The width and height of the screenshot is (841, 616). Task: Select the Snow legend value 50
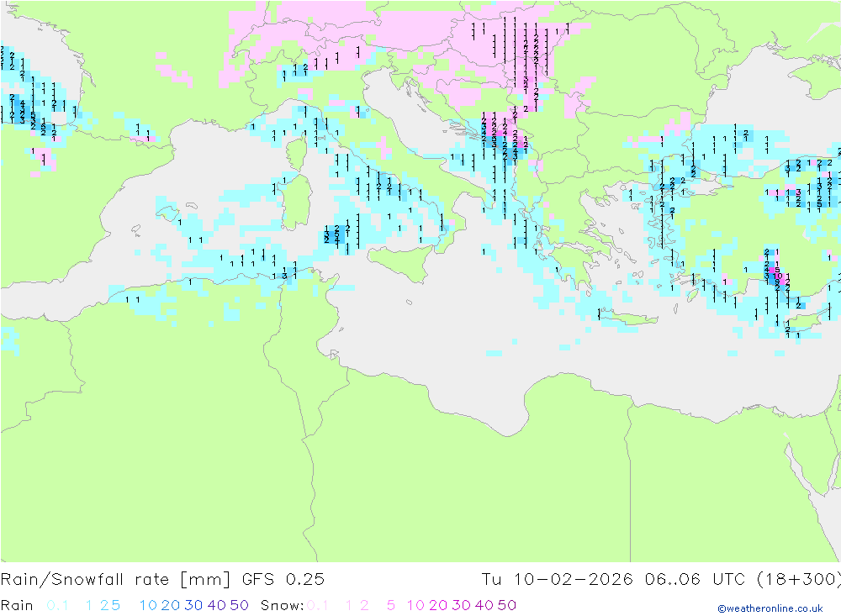pyautogui.click(x=507, y=605)
